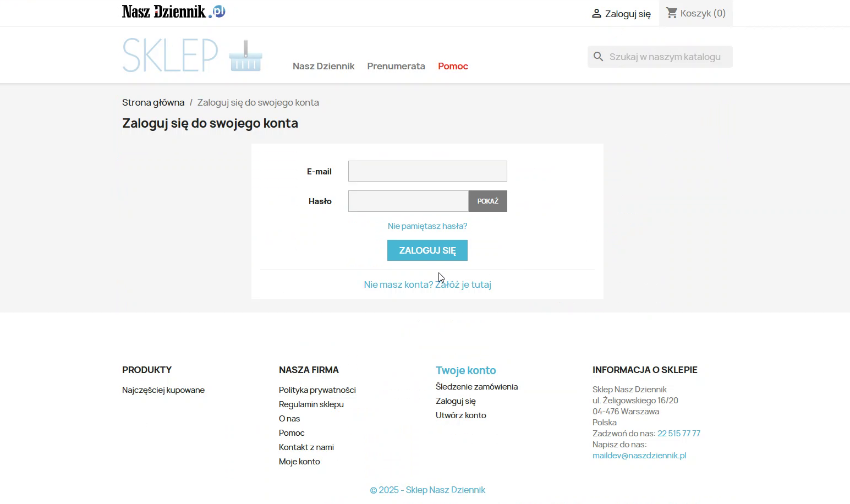
Task: Open Najczęściej kupowane footer link
Action: click(163, 390)
